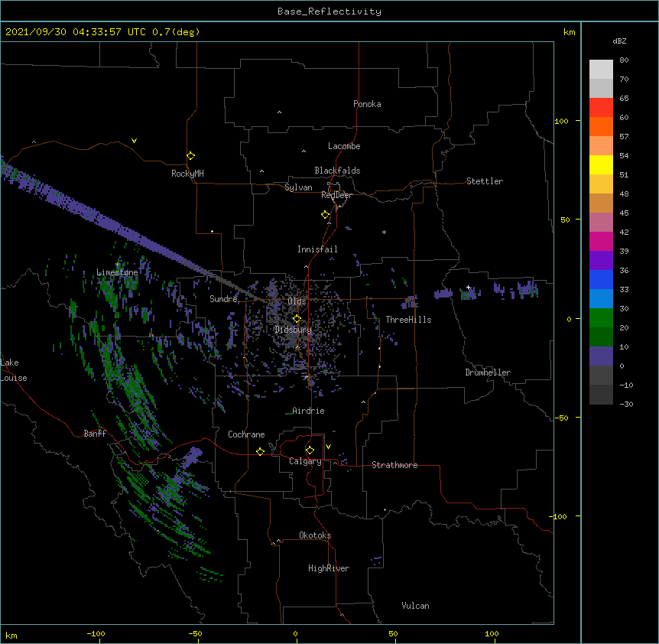Select the light gray 80–70 dBZ swatch
The width and height of the screenshot is (659, 644).
[601, 70]
